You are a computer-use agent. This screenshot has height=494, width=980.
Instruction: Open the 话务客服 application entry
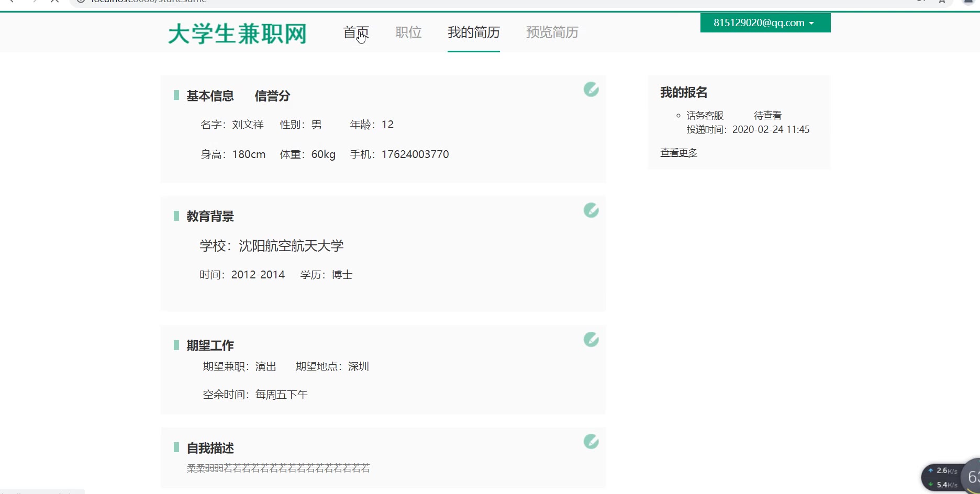pos(705,116)
